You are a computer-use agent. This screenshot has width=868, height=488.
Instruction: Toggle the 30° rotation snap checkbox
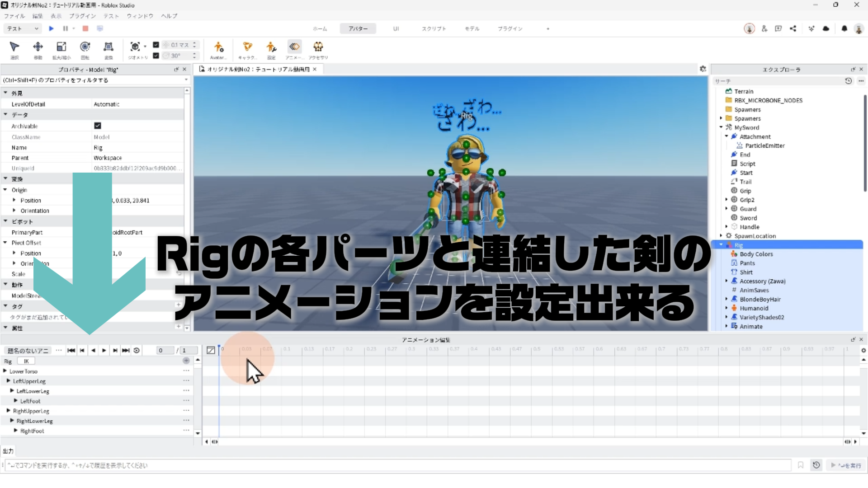click(156, 56)
